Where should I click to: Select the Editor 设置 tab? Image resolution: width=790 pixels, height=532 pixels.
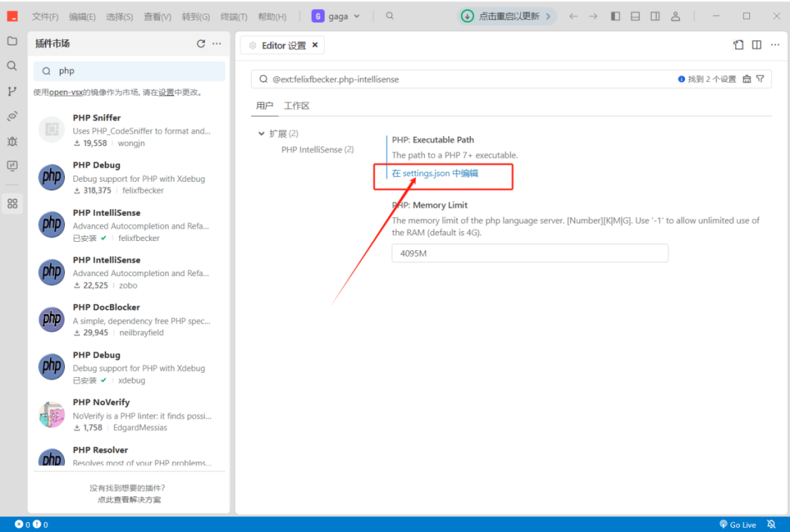click(x=283, y=46)
